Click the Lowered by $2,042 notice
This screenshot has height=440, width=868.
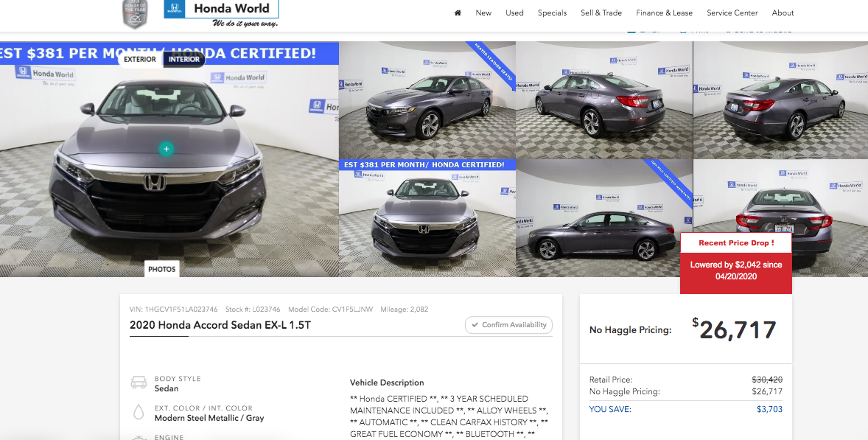(x=735, y=270)
